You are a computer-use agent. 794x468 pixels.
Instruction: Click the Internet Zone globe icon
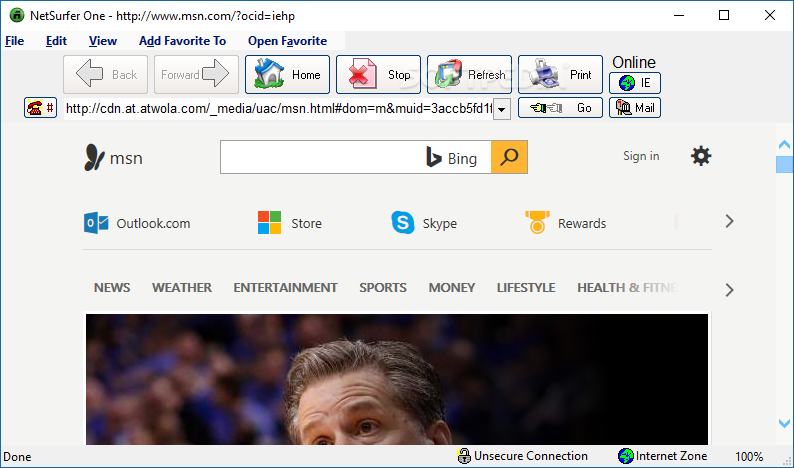point(626,456)
